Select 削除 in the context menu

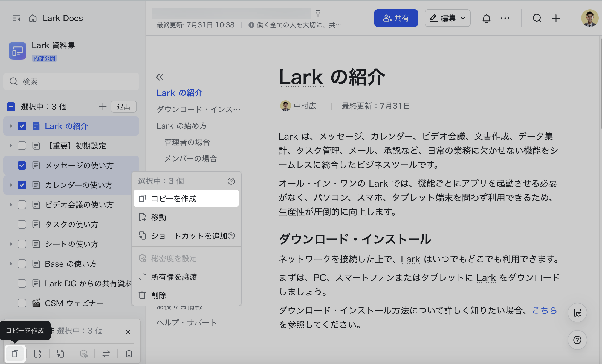tap(159, 295)
